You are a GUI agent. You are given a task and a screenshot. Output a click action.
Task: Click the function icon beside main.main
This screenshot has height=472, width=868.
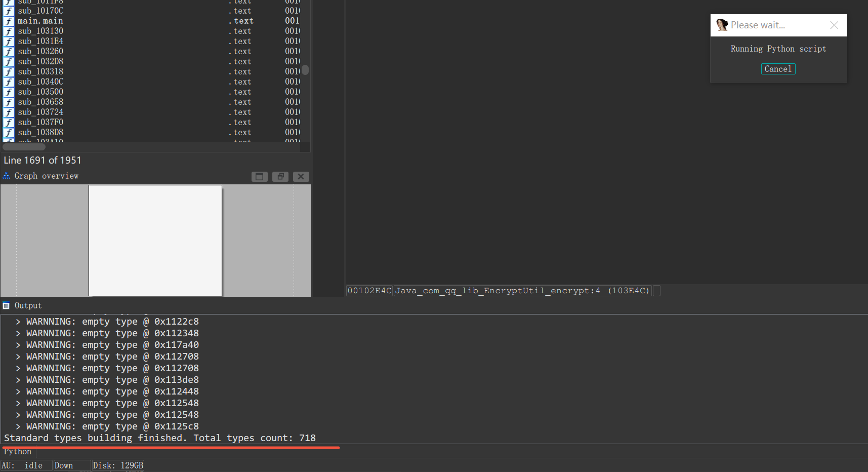9,21
